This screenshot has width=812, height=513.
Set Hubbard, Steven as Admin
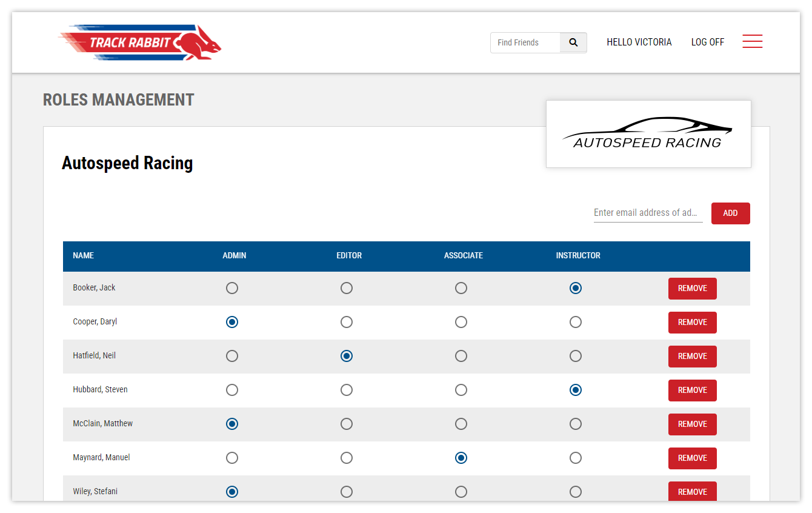(232, 390)
